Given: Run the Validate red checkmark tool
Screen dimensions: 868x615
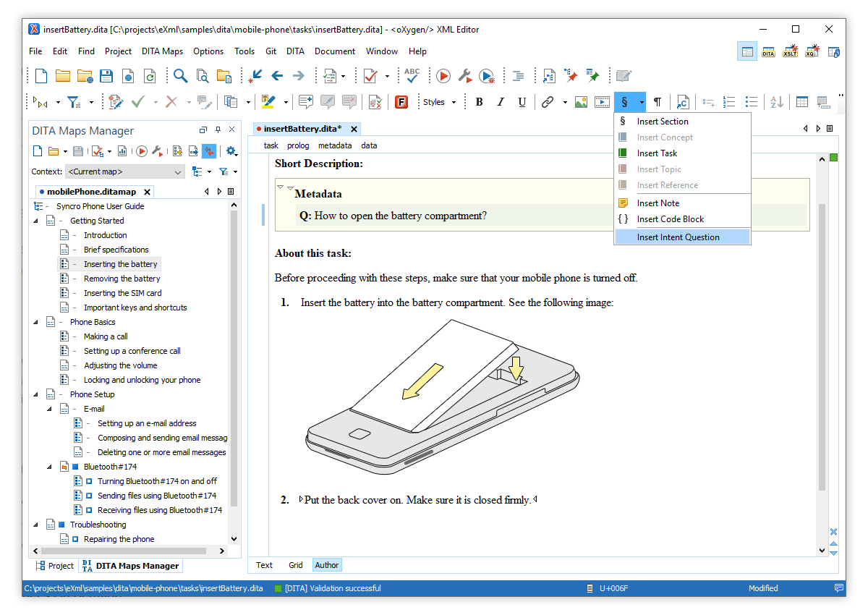Looking at the screenshot, I should [x=370, y=76].
